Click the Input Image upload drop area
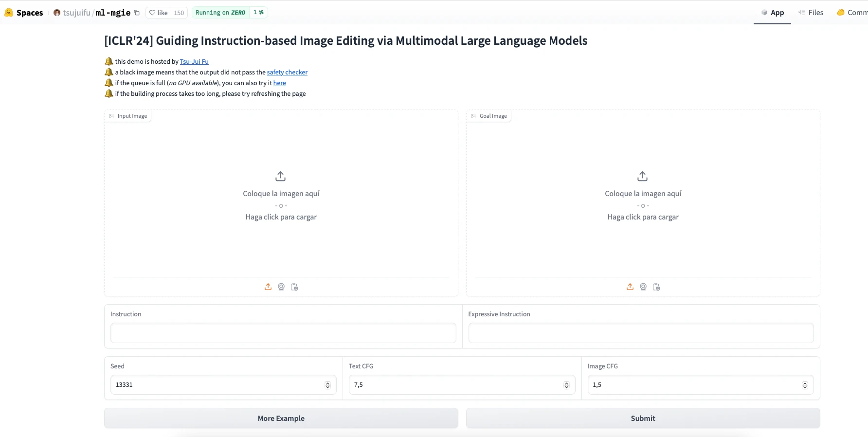The image size is (868, 437). point(281,196)
